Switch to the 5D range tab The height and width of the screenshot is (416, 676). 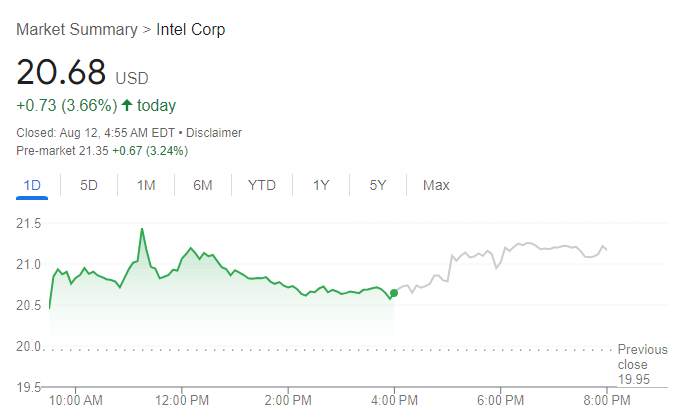(x=89, y=185)
